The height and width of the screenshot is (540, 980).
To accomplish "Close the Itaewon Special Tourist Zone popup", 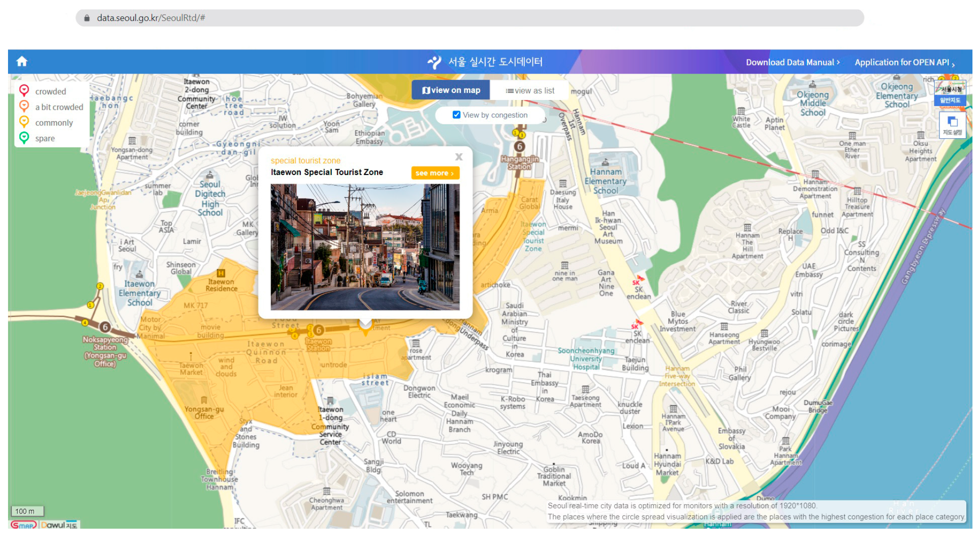I will 459,157.
